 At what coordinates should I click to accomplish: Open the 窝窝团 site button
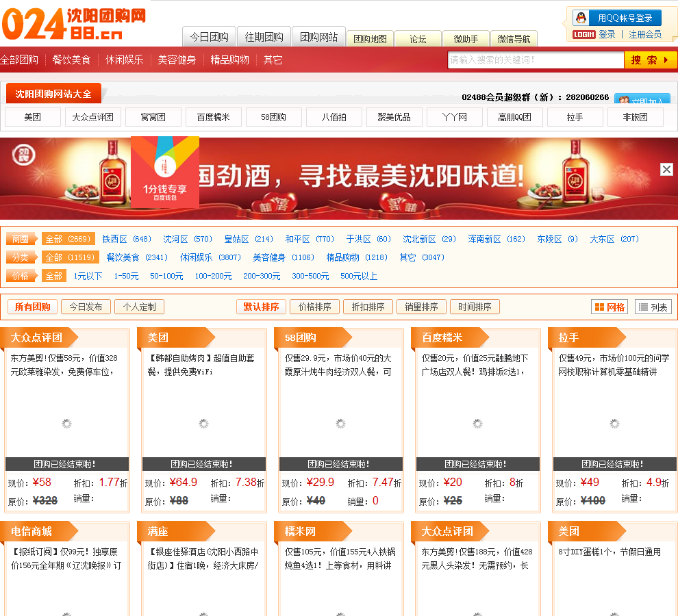click(153, 117)
